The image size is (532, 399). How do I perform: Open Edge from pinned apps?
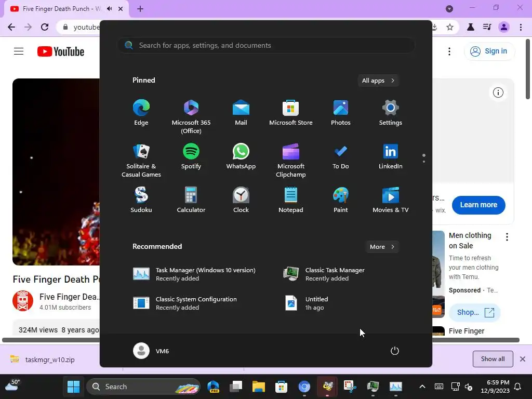pyautogui.click(x=141, y=113)
